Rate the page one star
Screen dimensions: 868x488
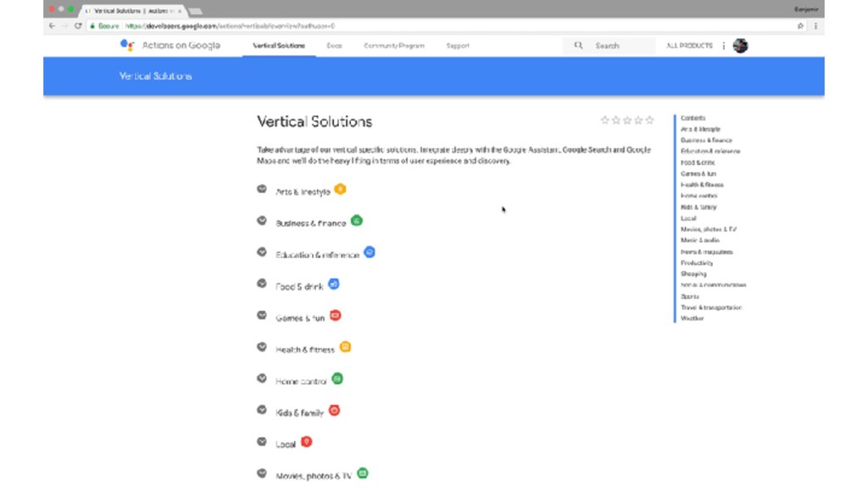pos(605,120)
